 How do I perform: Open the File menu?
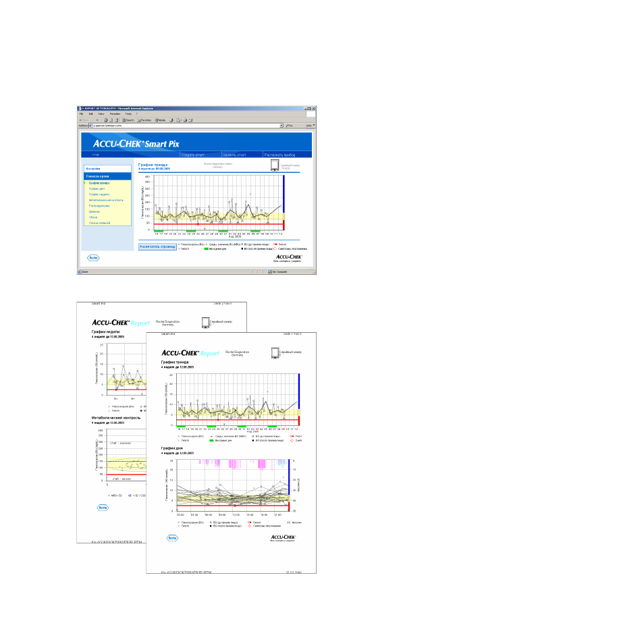[81, 114]
